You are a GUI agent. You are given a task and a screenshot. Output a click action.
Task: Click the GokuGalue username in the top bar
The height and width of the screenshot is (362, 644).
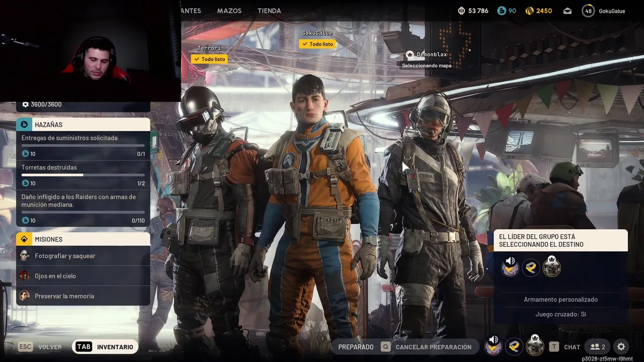click(612, 11)
